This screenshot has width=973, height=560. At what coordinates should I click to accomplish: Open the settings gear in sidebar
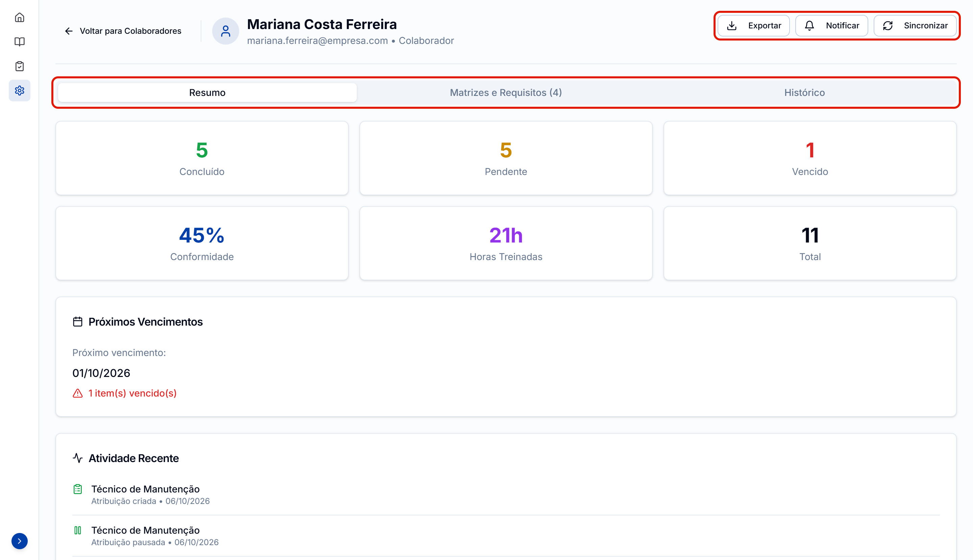(x=19, y=91)
